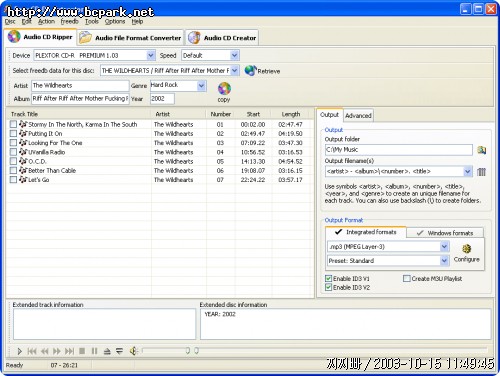Click the Output folder field
The height and width of the screenshot is (376, 500).
coord(398,150)
